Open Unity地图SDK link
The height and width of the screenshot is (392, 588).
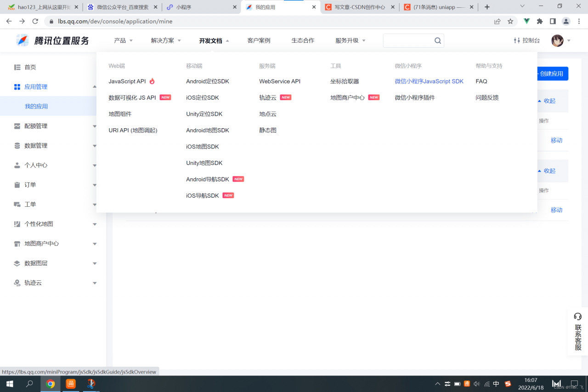pos(204,163)
